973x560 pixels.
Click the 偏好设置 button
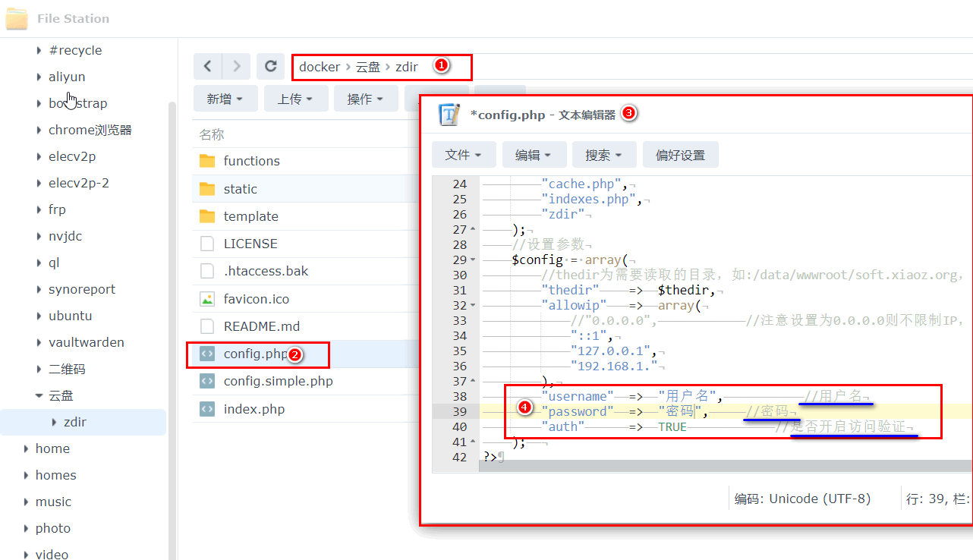pos(681,155)
